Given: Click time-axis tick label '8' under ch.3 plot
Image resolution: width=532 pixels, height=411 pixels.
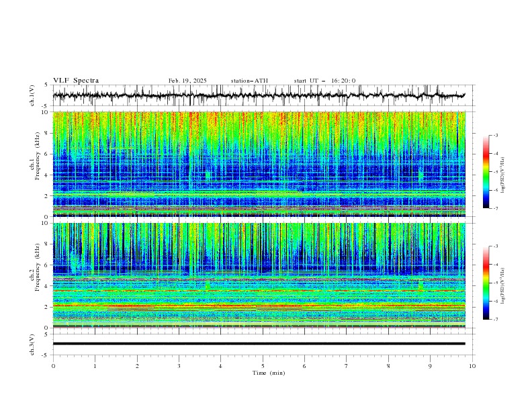Looking at the screenshot, I should tap(388, 366).
